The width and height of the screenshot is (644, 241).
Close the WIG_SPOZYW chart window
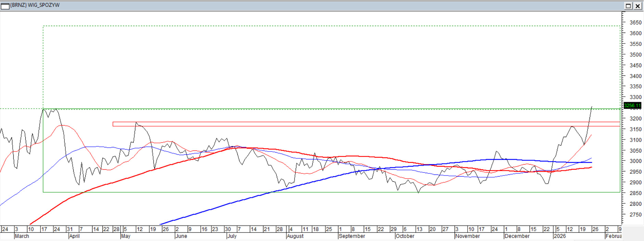coord(637,6)
